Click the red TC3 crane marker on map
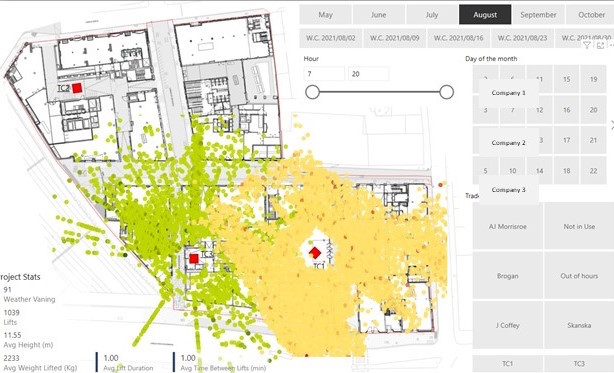 pos(194,258)
